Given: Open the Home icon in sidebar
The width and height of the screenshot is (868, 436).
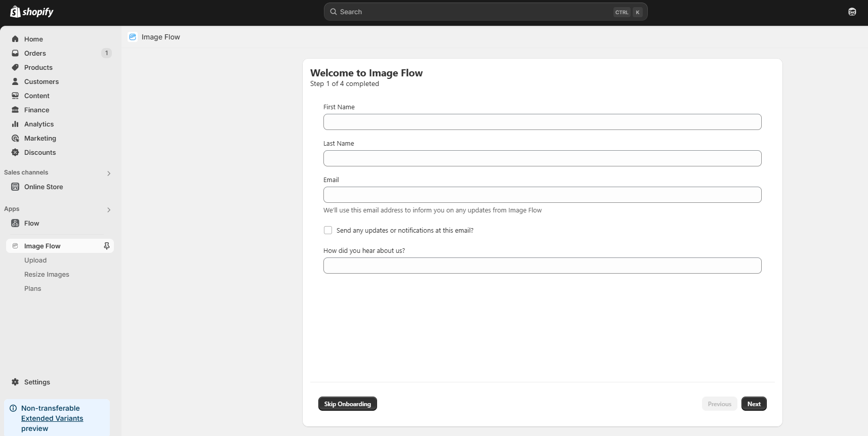Looking at the screenshot, I should 15,39.
